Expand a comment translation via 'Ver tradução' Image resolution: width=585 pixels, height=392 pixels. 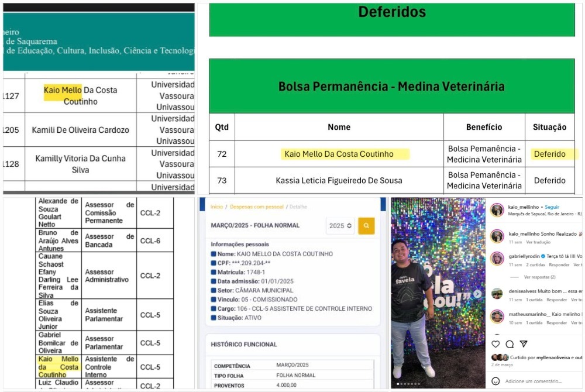[x=538, y=243]
